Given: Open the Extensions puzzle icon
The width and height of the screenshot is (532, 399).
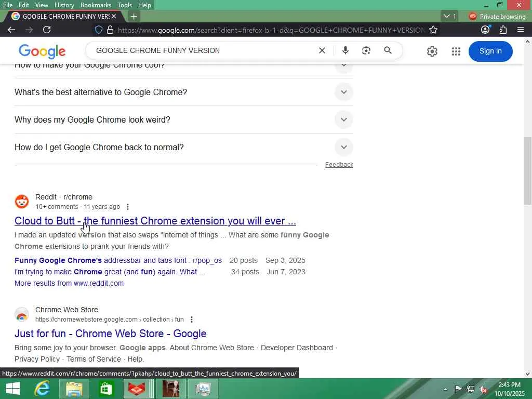Looking at the screenshot, I should coord(503,30).
